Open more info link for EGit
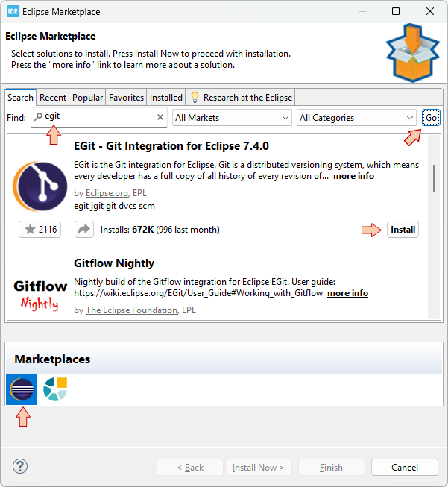 (353, 176)
